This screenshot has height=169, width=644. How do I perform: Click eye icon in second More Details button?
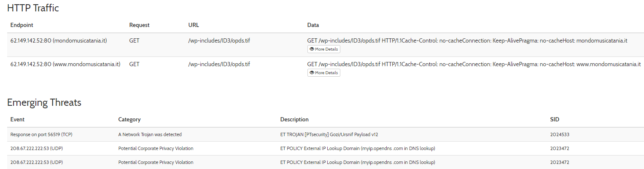click(x=312, y=72)
